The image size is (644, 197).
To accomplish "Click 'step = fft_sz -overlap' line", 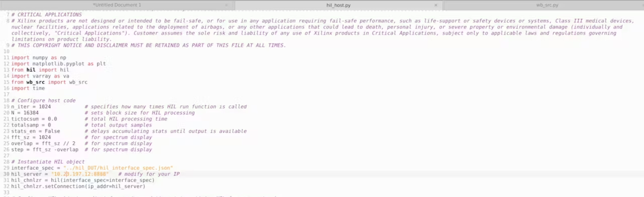I will pyautogui.click(x=45, y=150).
